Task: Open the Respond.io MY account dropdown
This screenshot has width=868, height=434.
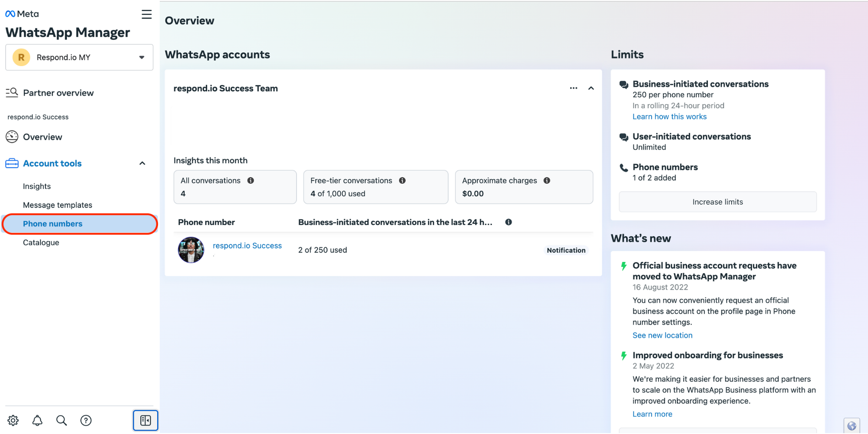Action: (x=79, y=57)
